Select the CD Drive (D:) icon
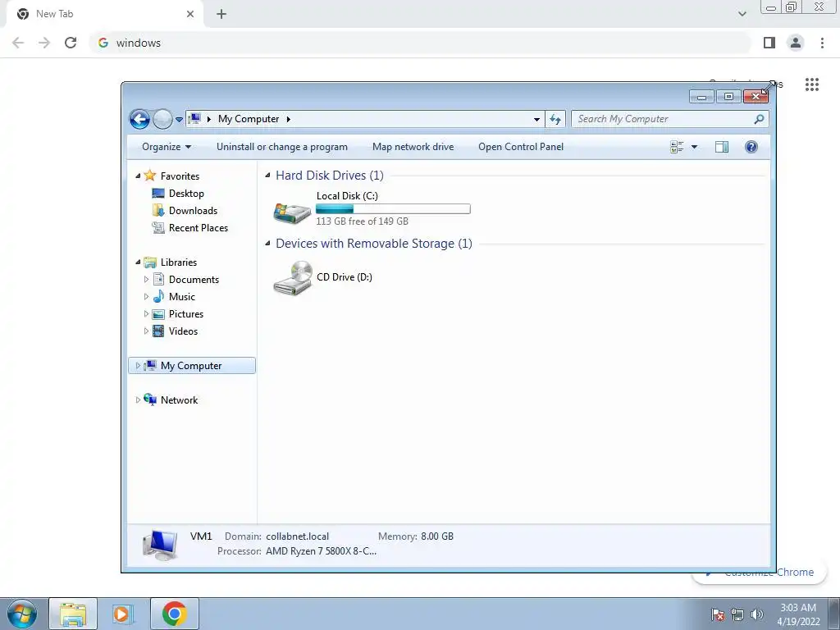 click(293, 277)
